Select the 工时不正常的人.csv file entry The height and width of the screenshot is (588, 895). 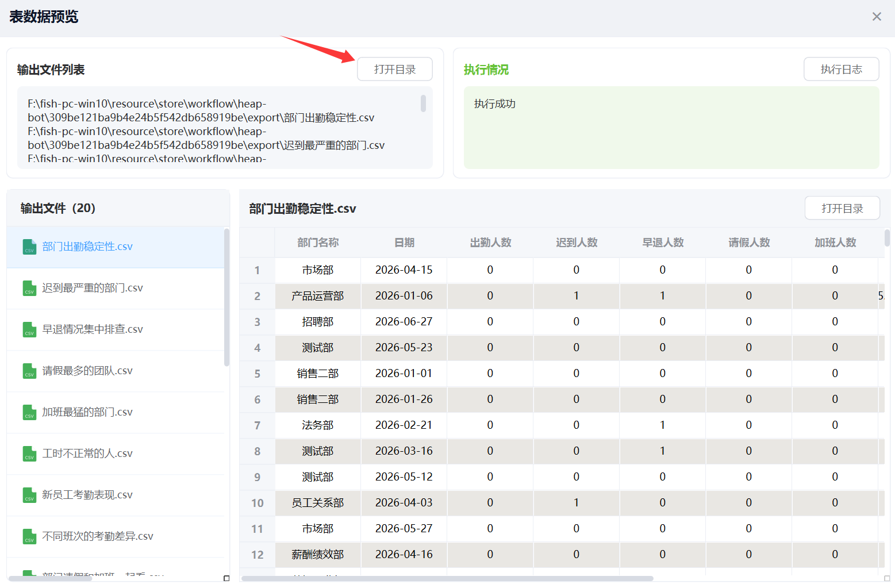coord(87,454)
